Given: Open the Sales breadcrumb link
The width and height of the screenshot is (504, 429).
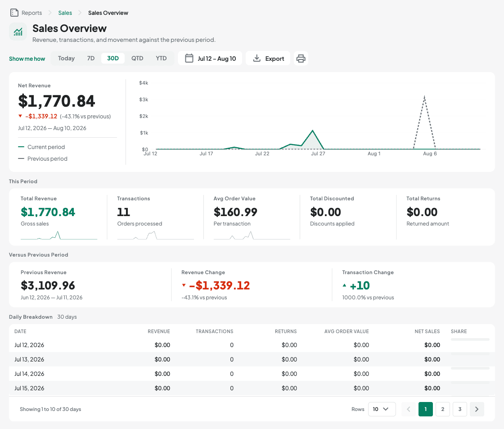Looking at the screenshot, I should point(65,13).
